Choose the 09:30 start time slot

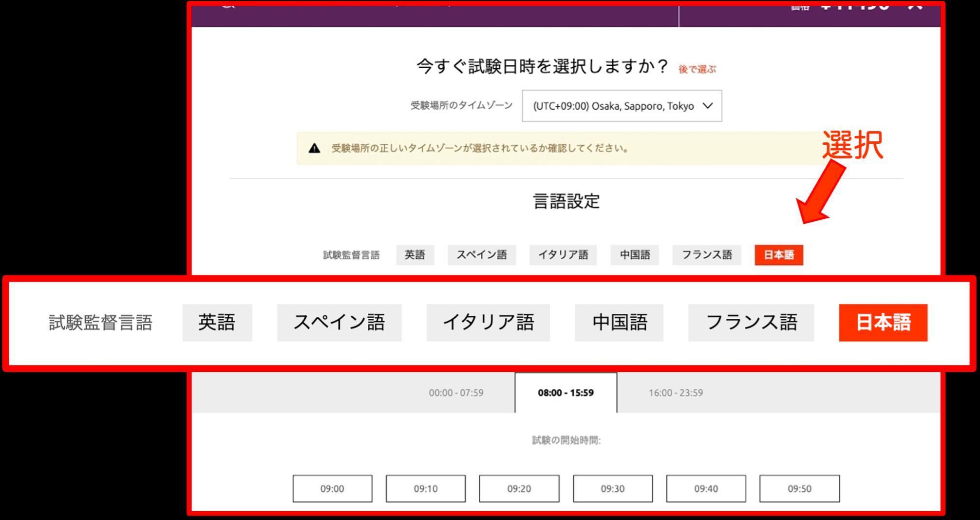point(613,489)
